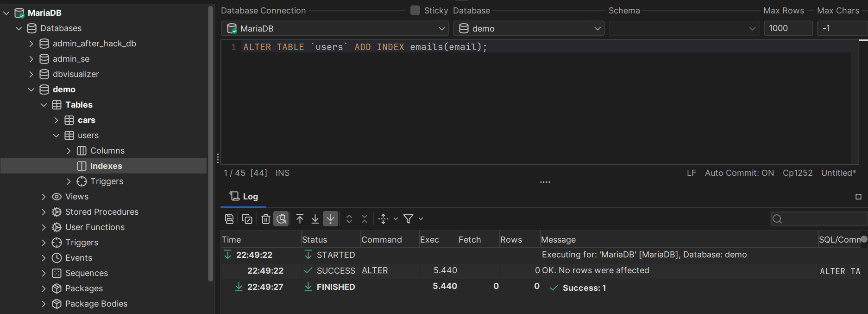Click the Max Chars field showing -1
This screenshot has height=314, width=868.
(843, 28)
